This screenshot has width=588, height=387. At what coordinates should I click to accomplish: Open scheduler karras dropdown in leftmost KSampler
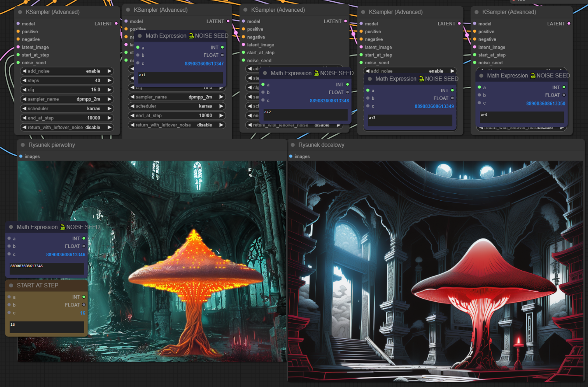click(x=67, y=108)
